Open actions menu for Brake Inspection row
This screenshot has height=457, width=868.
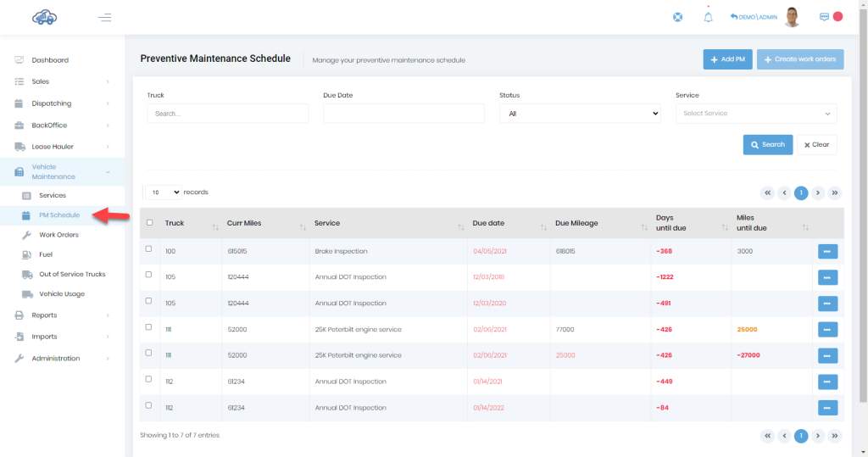coord(827,252)
